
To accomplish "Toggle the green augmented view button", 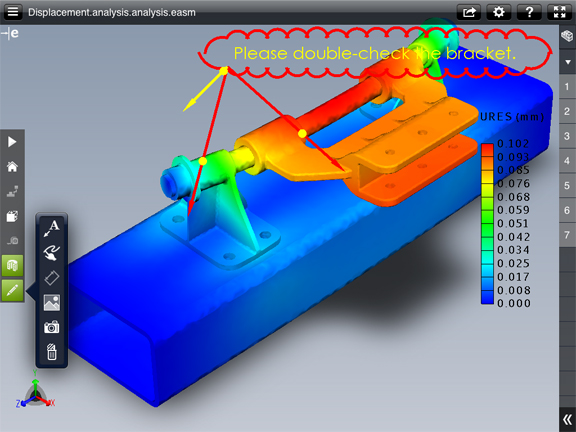I will pos(12,265).
